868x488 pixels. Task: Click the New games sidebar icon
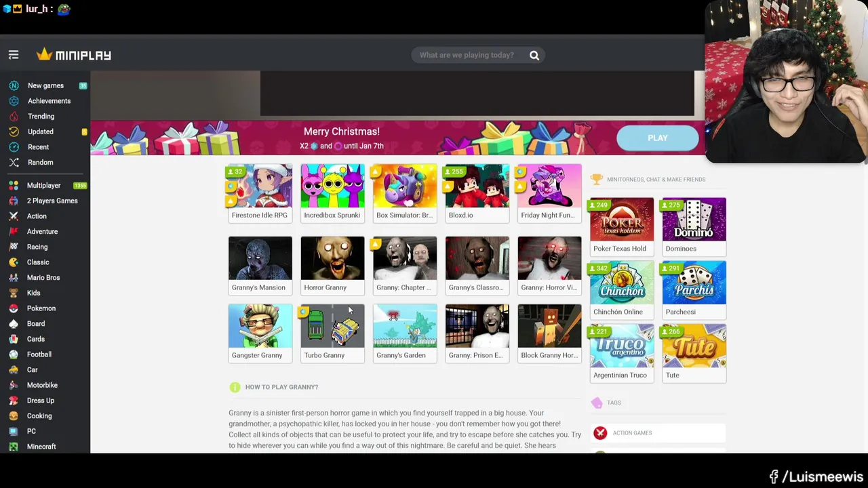(14, 85)
